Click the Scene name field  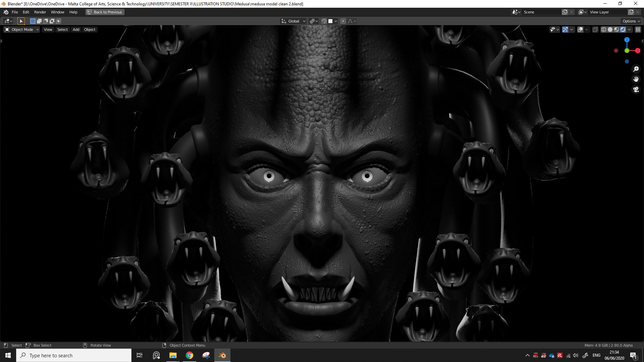(542, 12)
